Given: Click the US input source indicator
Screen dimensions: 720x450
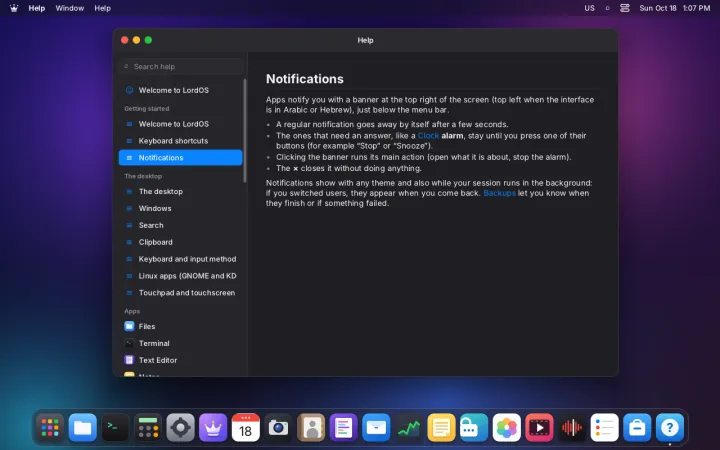Looking at the screenshot, I should (x=589, y=8).
